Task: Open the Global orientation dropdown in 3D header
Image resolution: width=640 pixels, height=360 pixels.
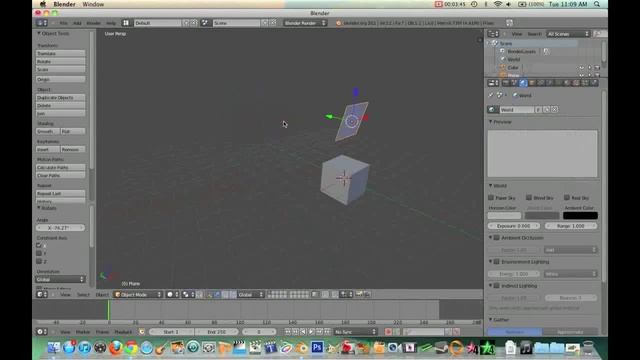Action: (251, 294)
